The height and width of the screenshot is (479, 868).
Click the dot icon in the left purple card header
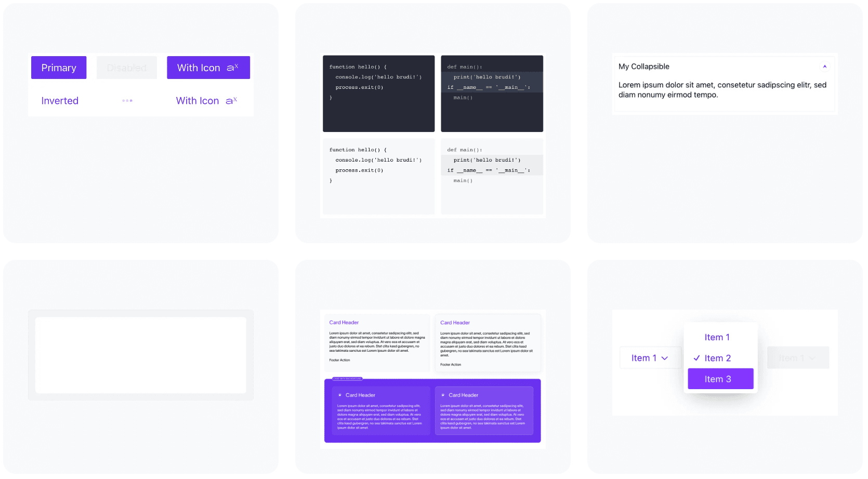click(340, 395)
